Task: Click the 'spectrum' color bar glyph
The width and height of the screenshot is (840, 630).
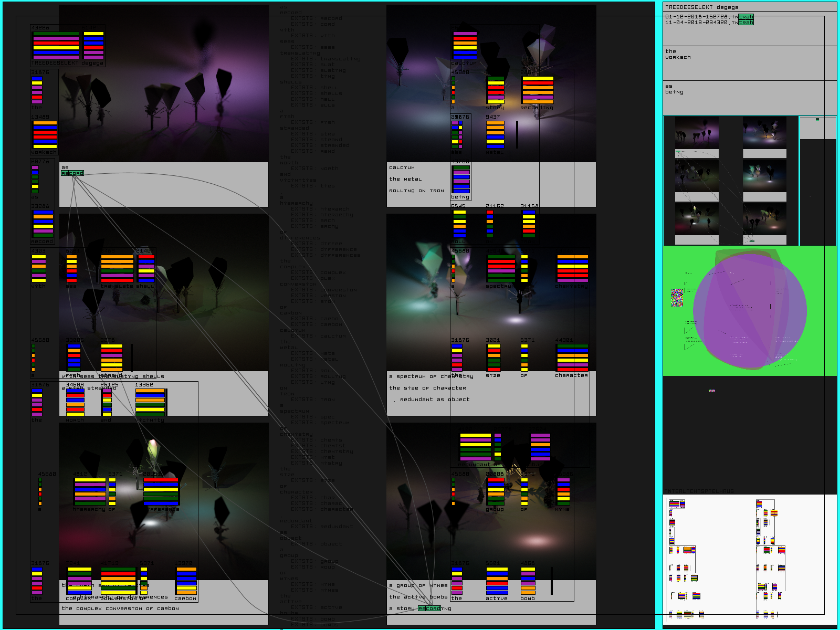Action: click(x=501, y=269)
